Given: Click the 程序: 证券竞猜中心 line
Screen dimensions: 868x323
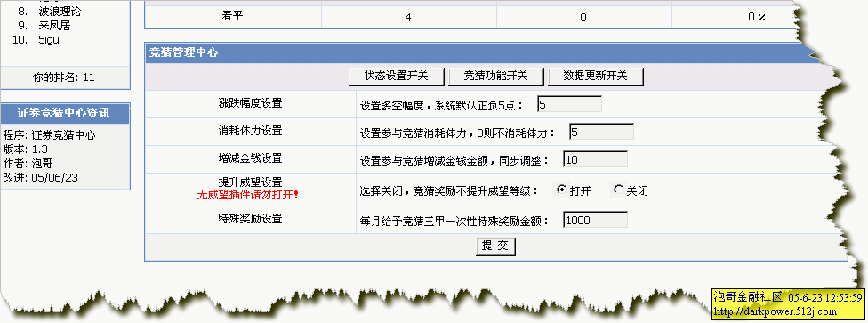Looking at the screenshot, I should [49, 135].
